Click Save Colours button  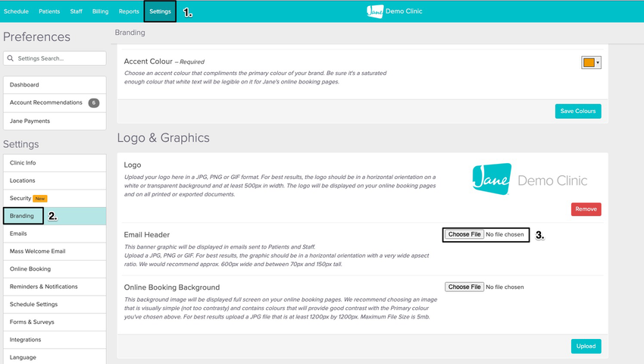tap(578, 111)
